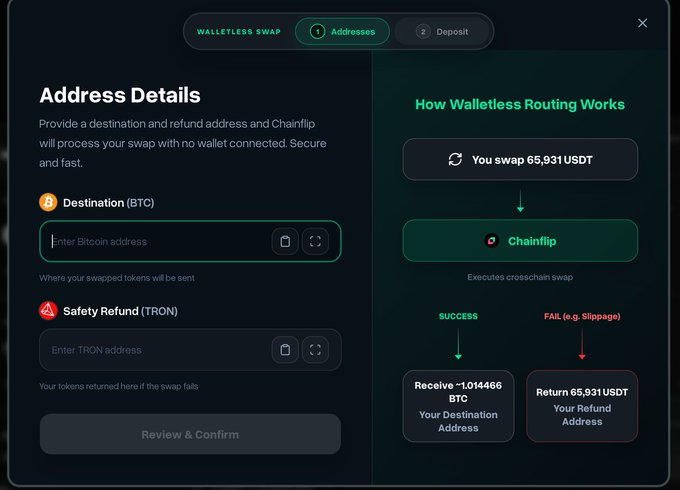The width and height of the screenshot is (680, 490).
Task: Click 'Your tokens returned here if the swap fails'
Action: (118, 386)
